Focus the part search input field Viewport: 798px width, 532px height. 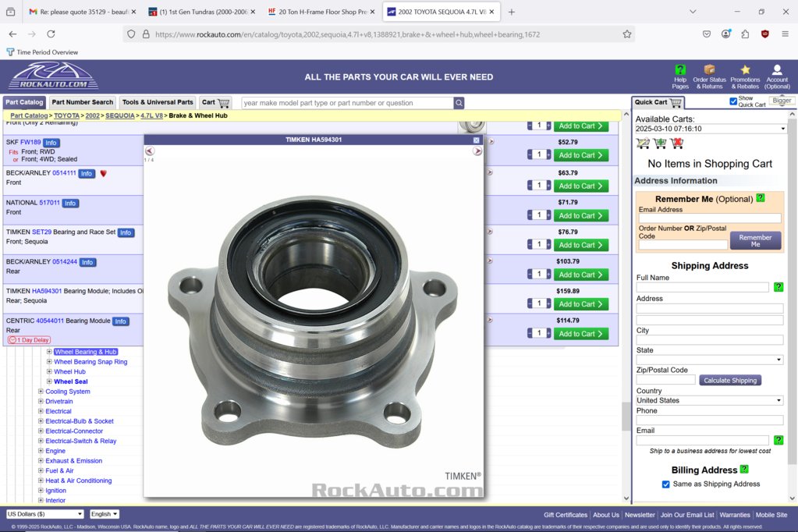click(x=347, y=103)
